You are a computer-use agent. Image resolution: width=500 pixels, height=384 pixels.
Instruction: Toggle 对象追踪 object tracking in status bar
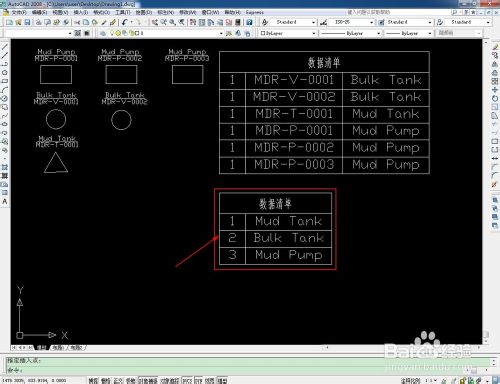tap(170, 380)
